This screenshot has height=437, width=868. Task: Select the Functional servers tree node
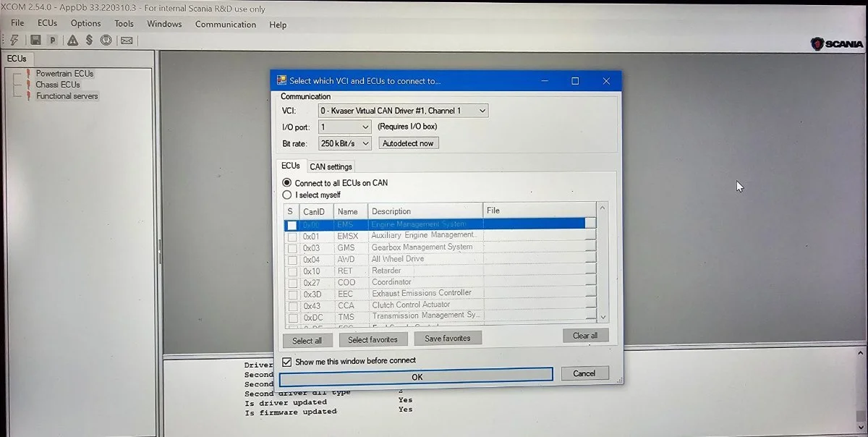pos(67,96)
